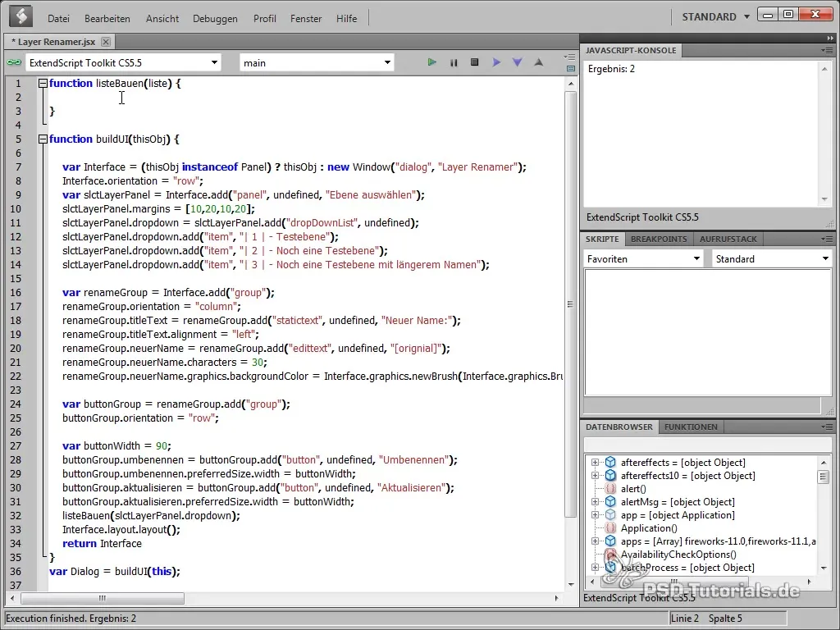Expand the aftereffects10 tree node
Viewport: 840px width, 630px height.
595,475
